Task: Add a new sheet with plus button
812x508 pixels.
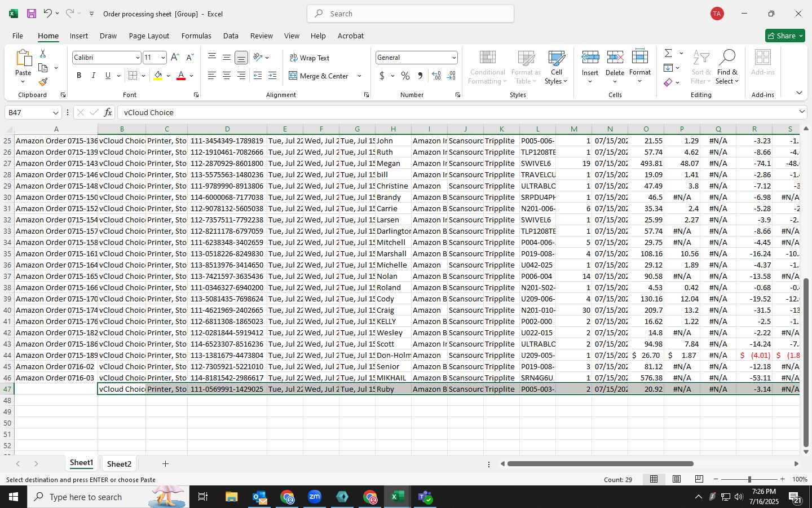Action: (165, 464)
